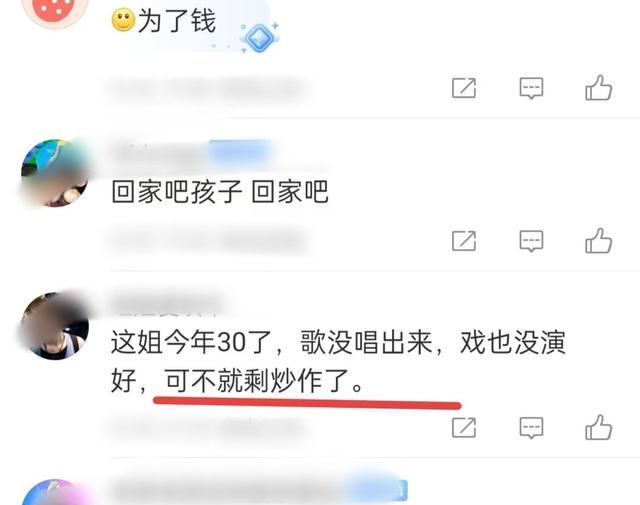Reply to the '回家吧孩子' comment

click(531, 241)
